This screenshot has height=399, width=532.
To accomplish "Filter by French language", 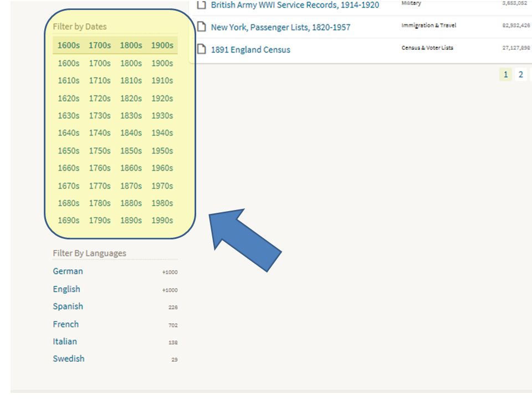I will pos(65,324).
